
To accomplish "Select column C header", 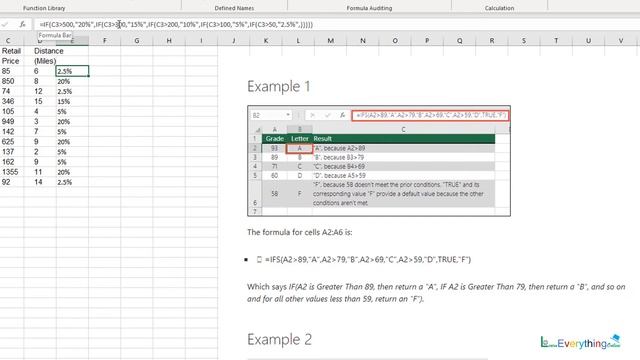I will point(8,41).
